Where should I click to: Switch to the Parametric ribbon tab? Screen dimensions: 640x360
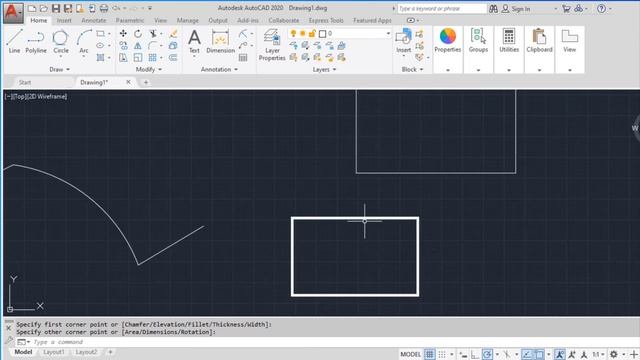click(130, 20)
